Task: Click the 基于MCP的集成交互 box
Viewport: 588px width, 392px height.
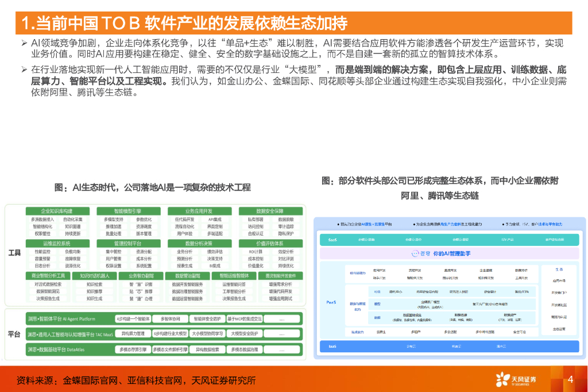Action: point(245,319)
